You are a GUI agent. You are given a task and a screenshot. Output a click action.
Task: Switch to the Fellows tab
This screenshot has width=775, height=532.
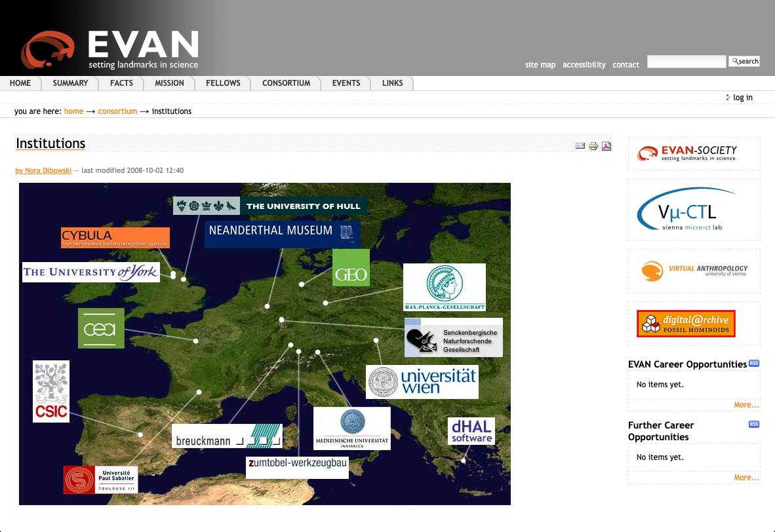(x=223, y=83)
